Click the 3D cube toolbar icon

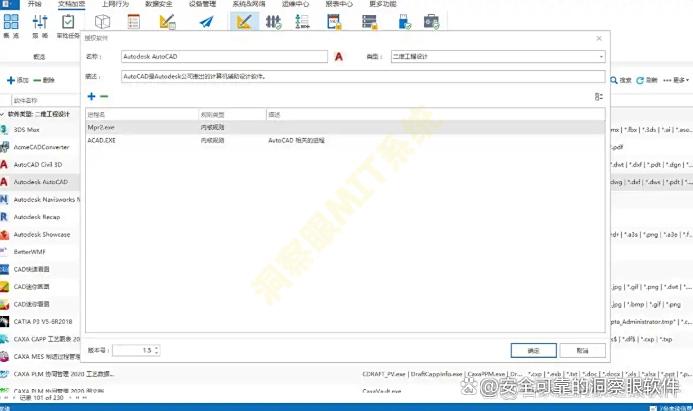pyautogui.click(x=103, y=22)
